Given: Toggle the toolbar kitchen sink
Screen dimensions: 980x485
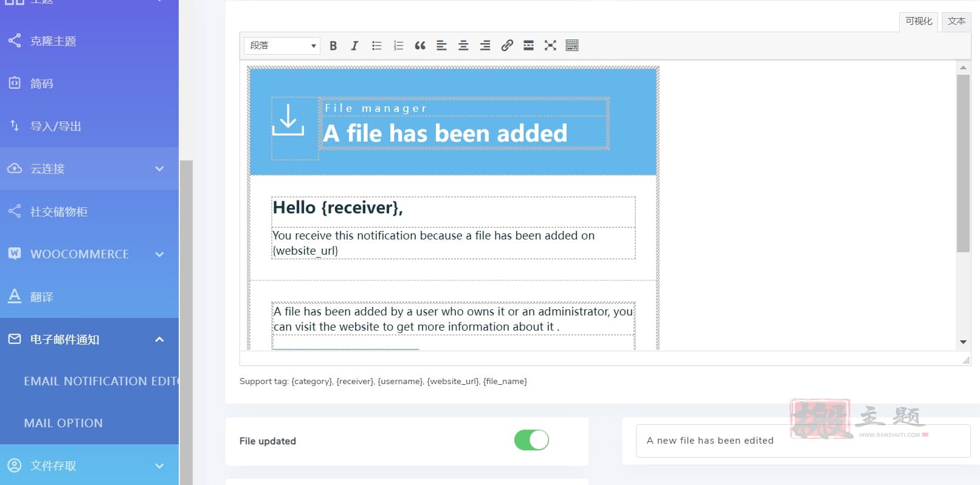Looking at the screenshot, I should 572,46.
